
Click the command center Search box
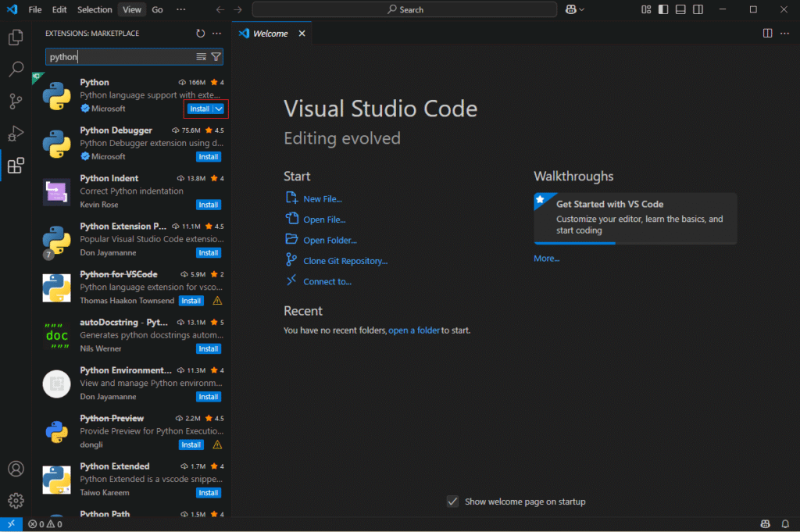405,9
